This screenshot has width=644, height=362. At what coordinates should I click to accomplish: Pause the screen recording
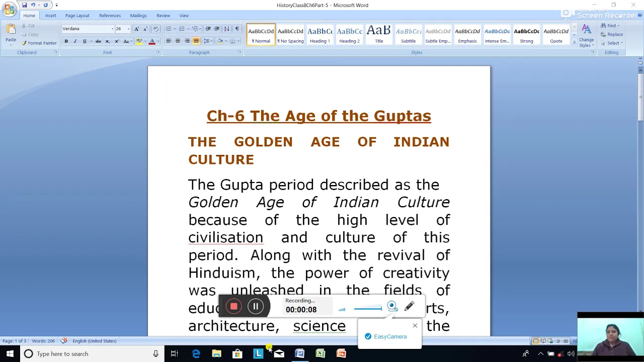256,307
